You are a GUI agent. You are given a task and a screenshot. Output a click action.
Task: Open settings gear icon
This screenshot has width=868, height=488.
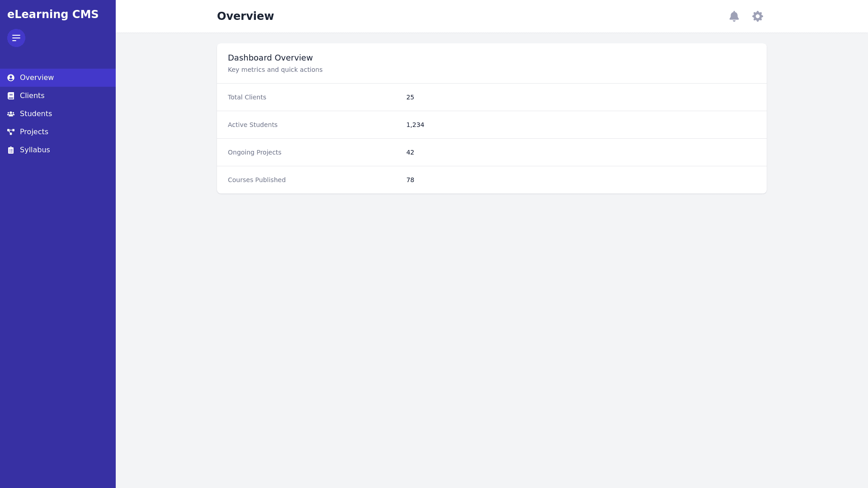pos(758,16)
